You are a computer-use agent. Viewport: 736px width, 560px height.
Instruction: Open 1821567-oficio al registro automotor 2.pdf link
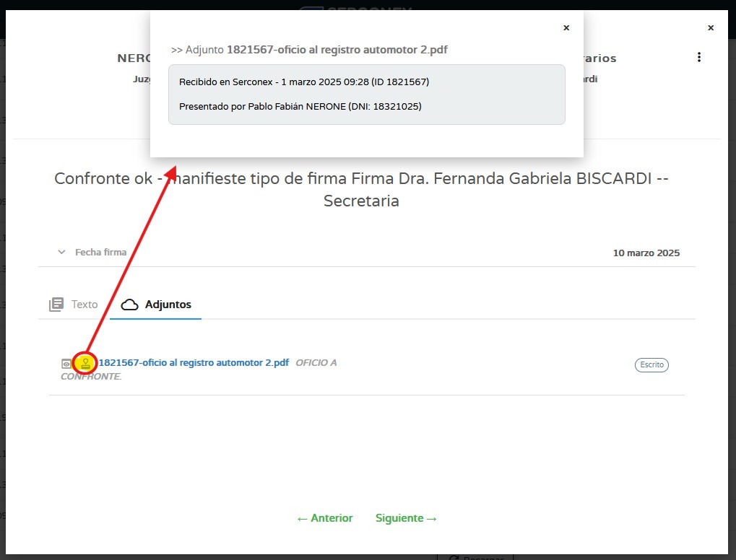coord(194,363)
